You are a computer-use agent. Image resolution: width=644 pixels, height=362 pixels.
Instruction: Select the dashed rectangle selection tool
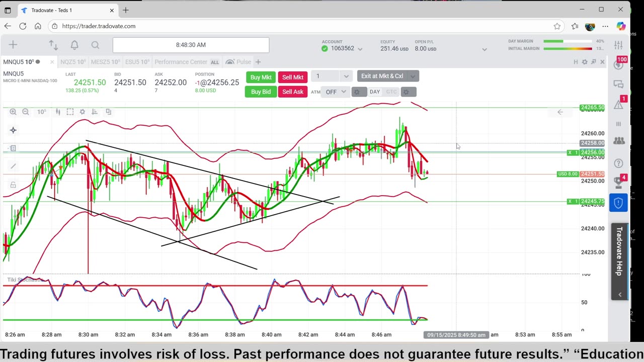pos(70,112)
